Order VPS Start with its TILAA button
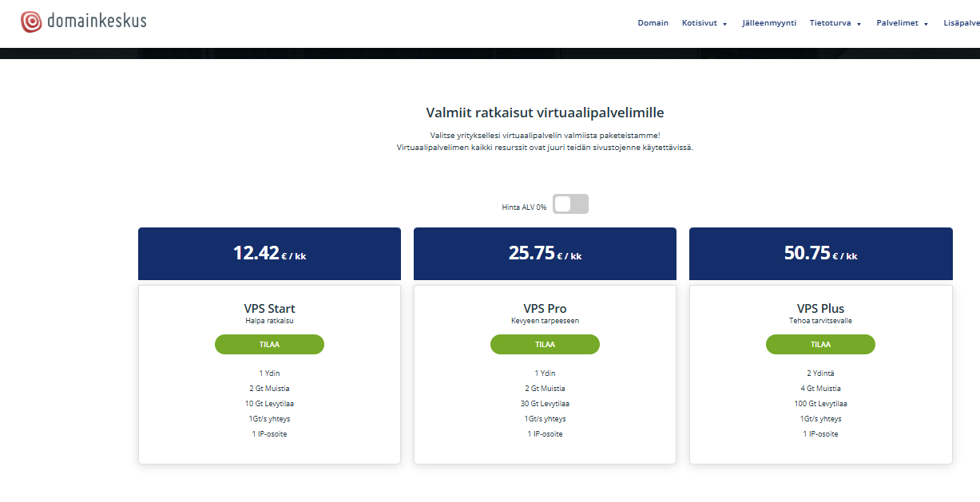 pos(269,344)
